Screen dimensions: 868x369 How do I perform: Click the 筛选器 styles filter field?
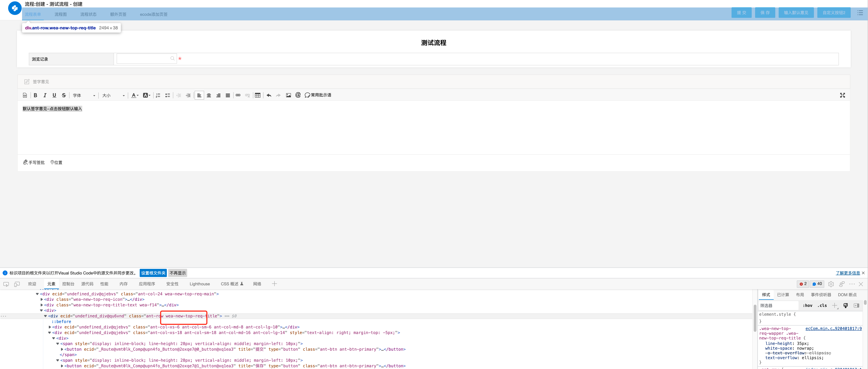coord(778,306)
